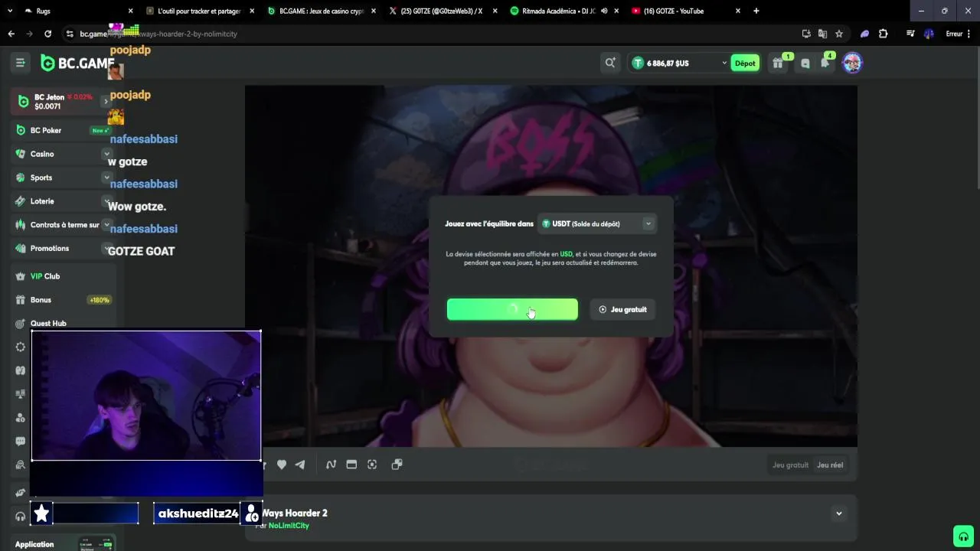980x551 pixels.
Task: Open Bonus in the sidebar
Action: point(63,300)
